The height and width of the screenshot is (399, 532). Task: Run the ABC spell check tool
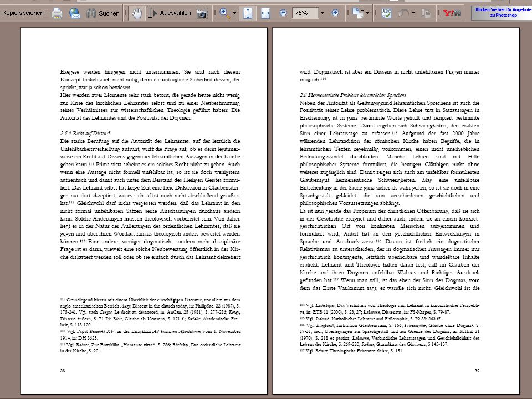point(387,13)
